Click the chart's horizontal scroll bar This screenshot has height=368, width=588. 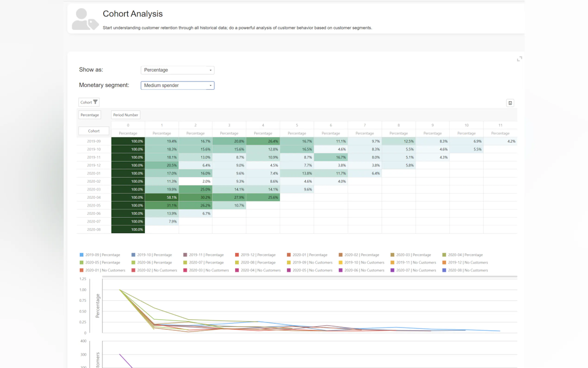pos(310,276)
